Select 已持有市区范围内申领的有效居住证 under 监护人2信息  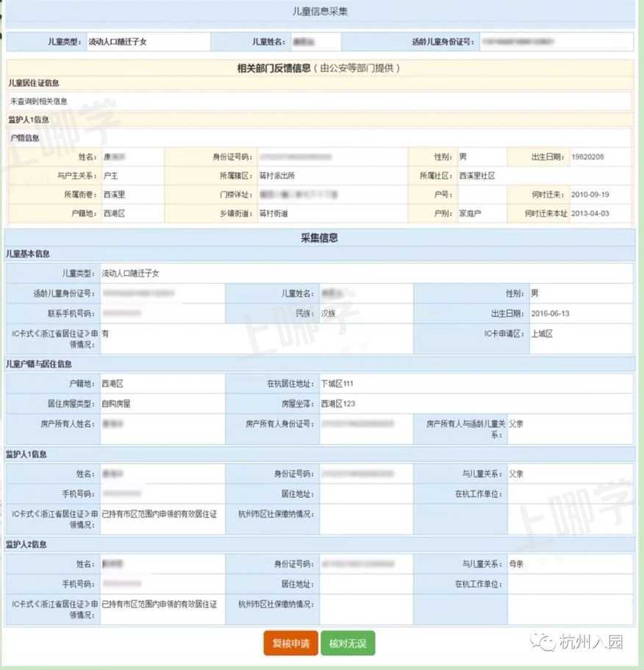pyautogui.click(x=160, y=604)
